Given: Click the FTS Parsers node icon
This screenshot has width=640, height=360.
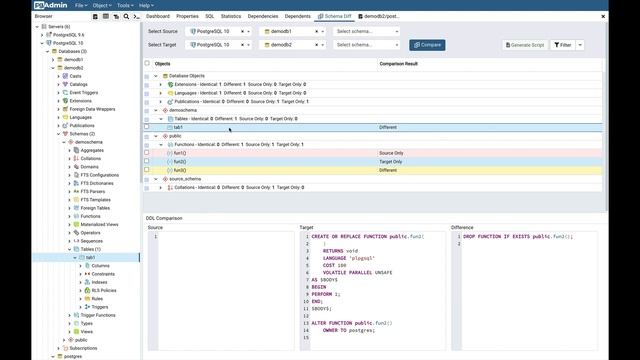Looking at the screenshot, I should point(76,191).
